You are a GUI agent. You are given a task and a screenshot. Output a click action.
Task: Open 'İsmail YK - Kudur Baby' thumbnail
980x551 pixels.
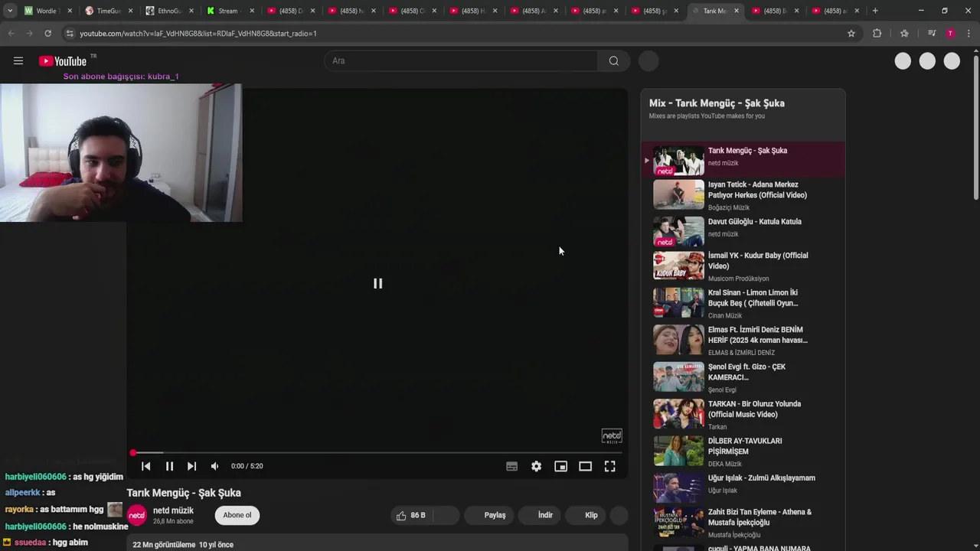(678, 265)
